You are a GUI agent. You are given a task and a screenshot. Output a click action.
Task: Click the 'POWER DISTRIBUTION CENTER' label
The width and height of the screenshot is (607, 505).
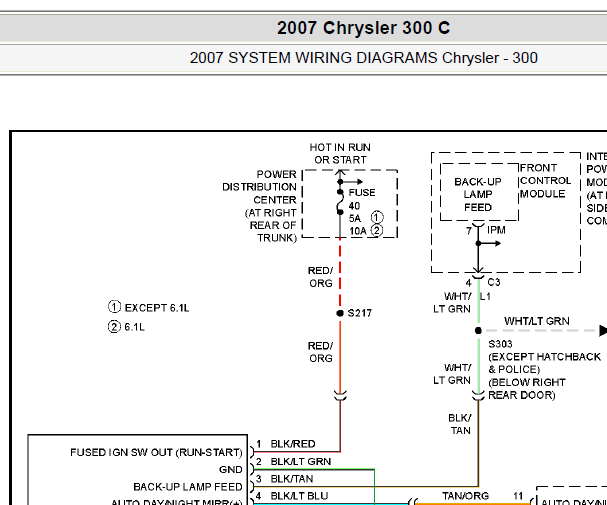(259, 187)
